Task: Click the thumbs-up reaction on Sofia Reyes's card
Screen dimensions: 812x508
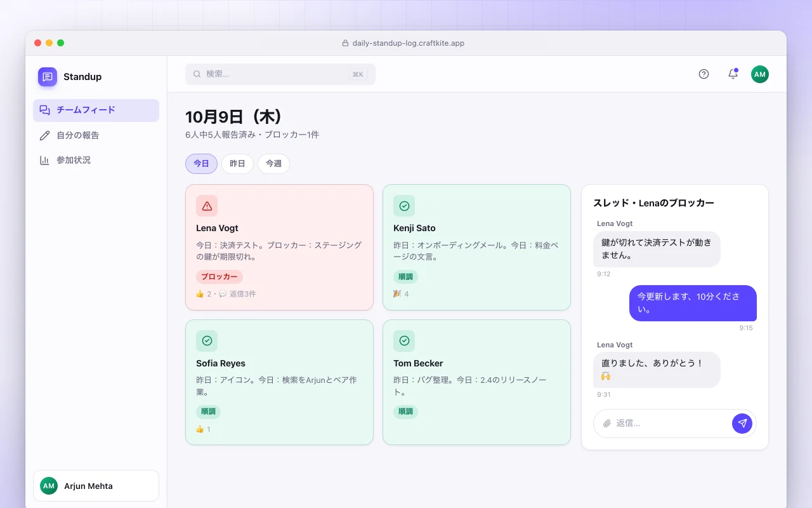Action: 200,429
